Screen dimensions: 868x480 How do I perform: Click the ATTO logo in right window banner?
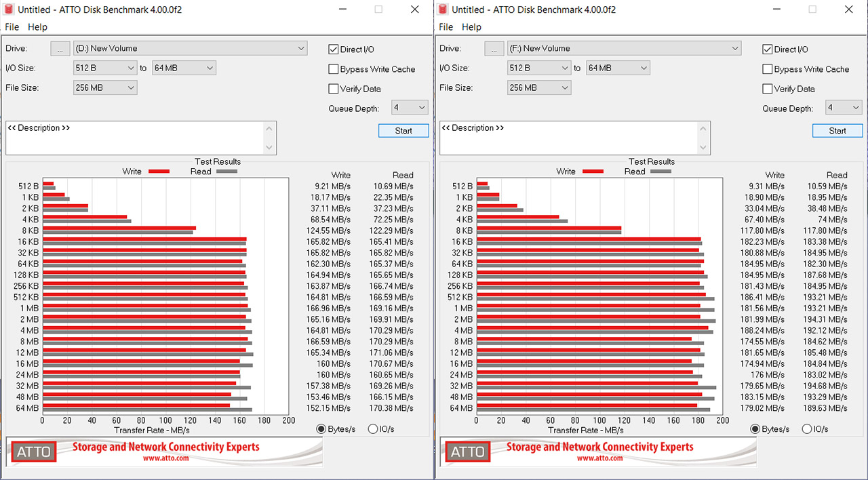click(468, 452)
